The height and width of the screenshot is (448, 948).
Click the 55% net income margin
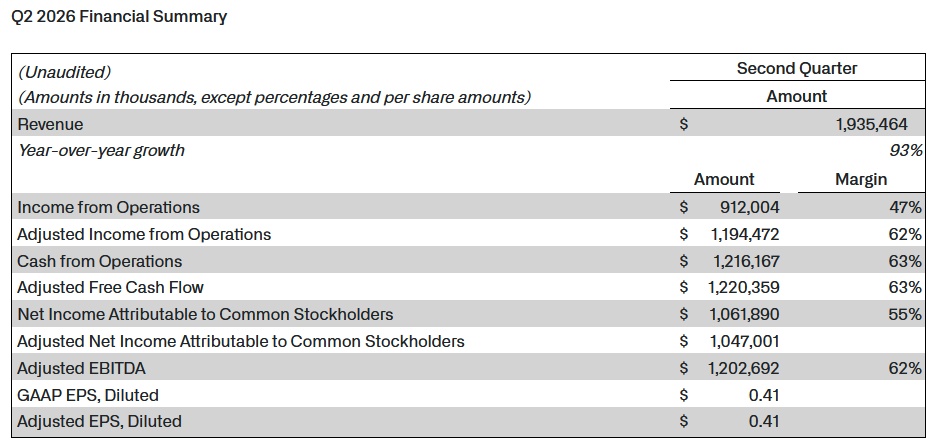[905, 314]
